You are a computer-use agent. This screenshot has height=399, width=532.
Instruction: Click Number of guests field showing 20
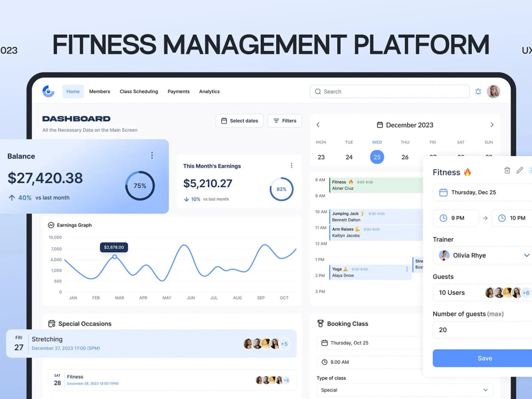[482, 330]
